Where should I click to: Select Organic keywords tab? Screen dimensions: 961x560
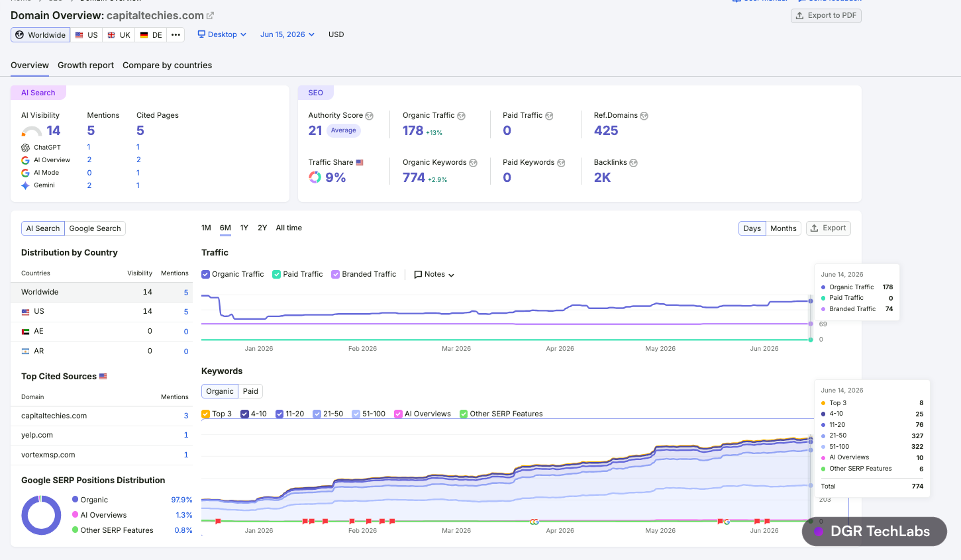(220, 391)
